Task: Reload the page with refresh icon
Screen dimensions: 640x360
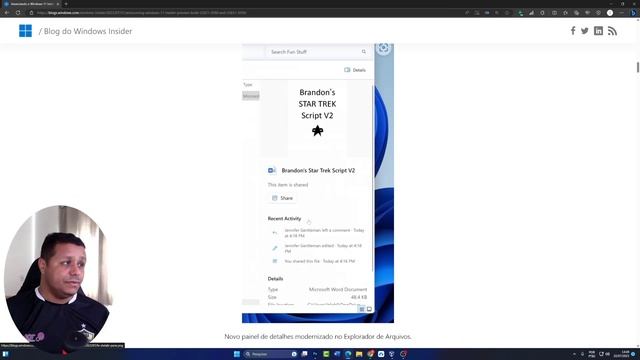Action: coord(18,13)
